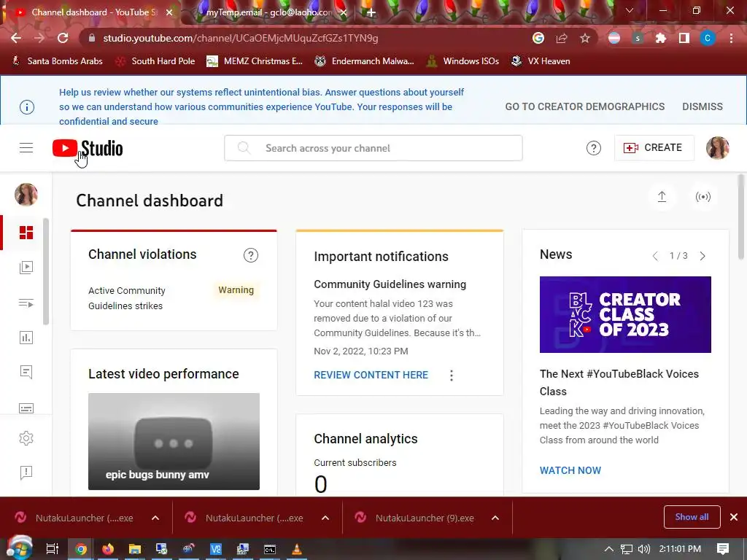Toggle the browser side panel
747x560 pixels.
tap(684, 38)
